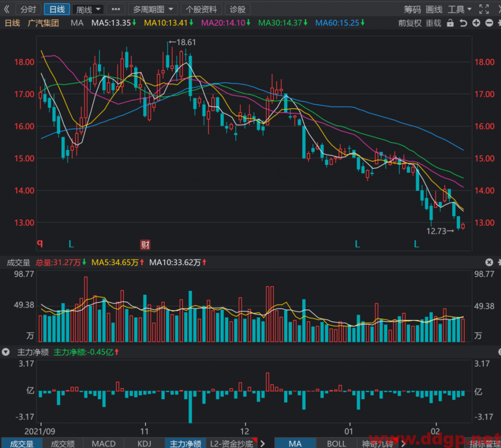Viewport: 501px width, 448px height.
Task: Click the 18.61 high price marker
Action: [182, 42]
